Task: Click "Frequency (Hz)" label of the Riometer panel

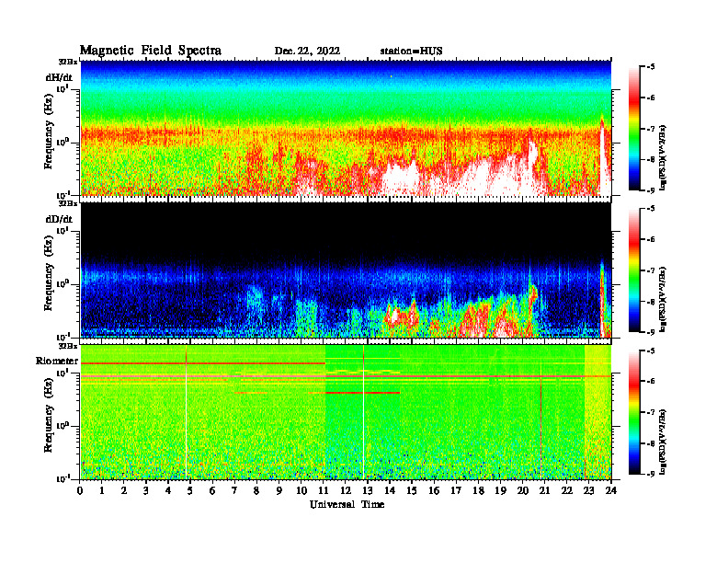Action: [49, 415]
